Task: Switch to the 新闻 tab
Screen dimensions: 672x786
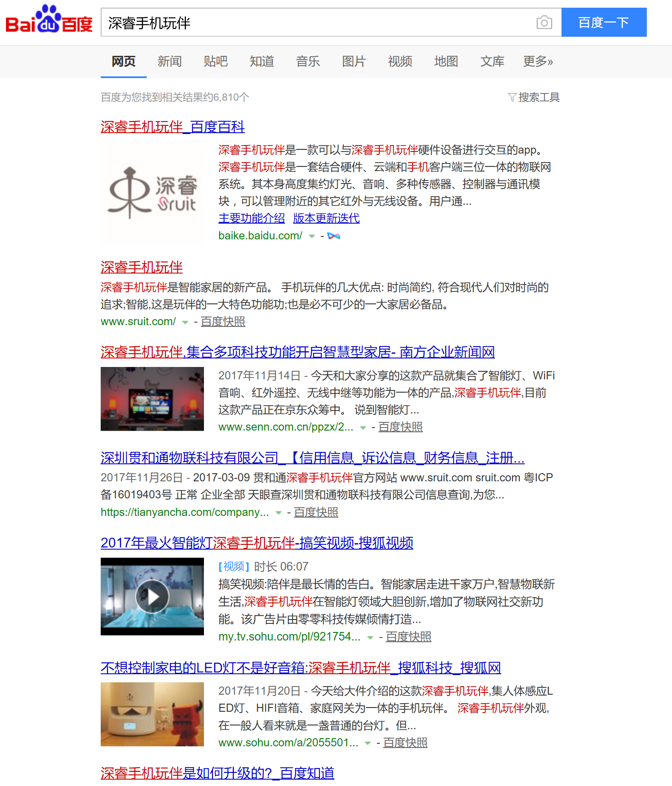Action: (169, 61)
